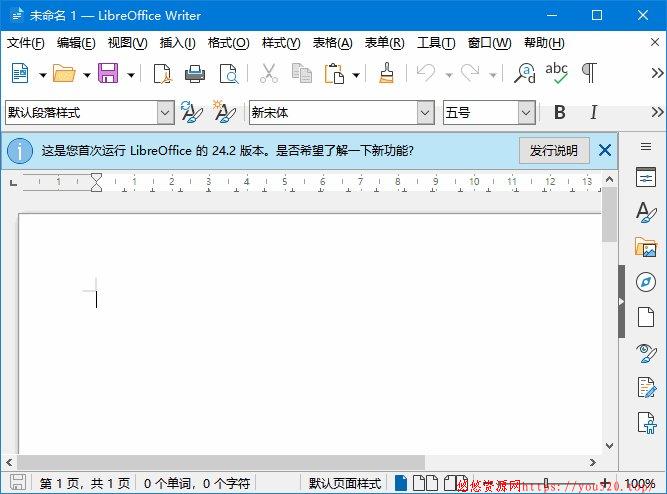Click Update selected style icon

tap(191, 112)
